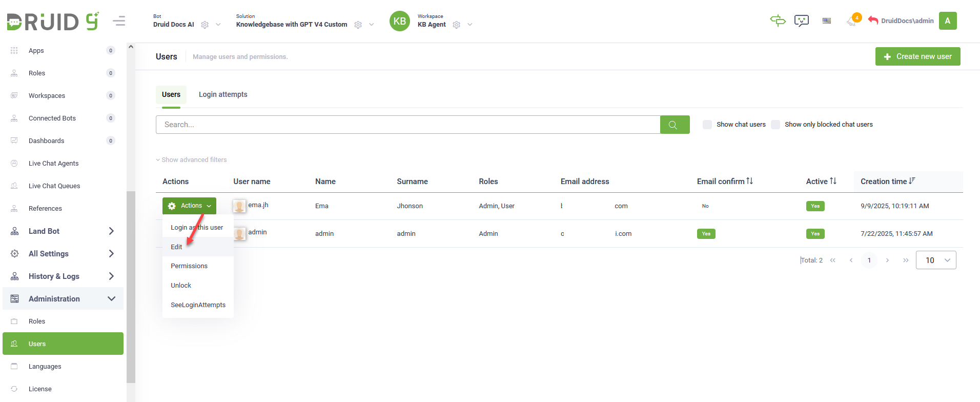This screenshot has width=980, height=402.
Task: Enable the Show chat users checkbox
Action: point(707,125)
